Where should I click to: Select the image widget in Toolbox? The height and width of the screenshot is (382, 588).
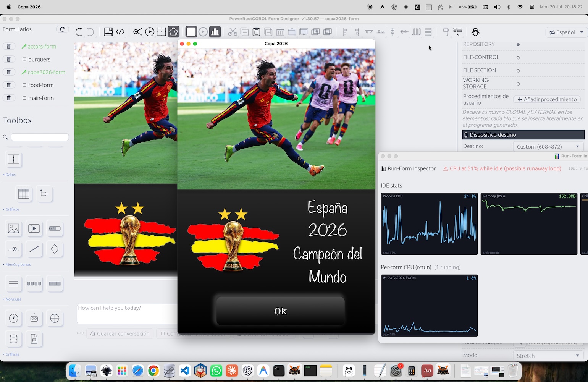coord(13,228)
